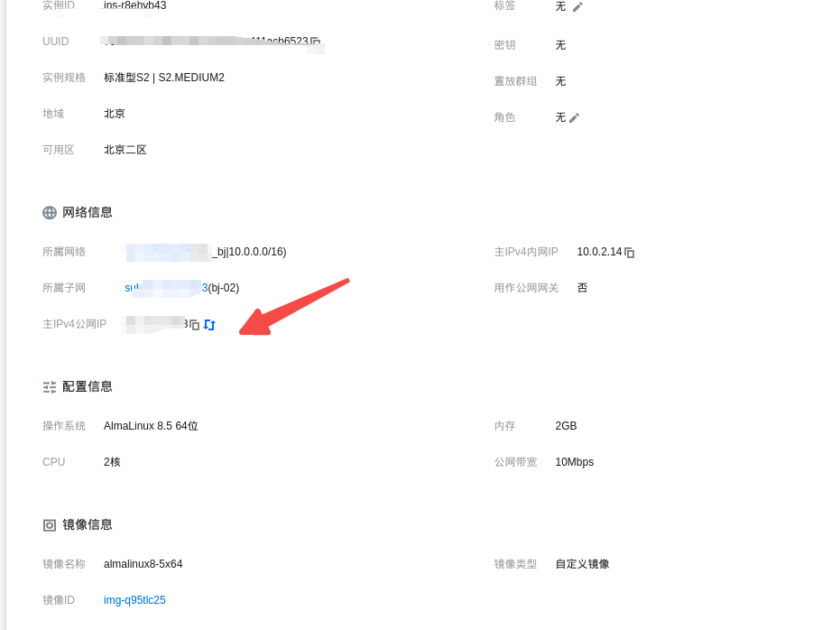Select the 置放群组 value 无
The image size is (840, 630).
click(560, 81)
